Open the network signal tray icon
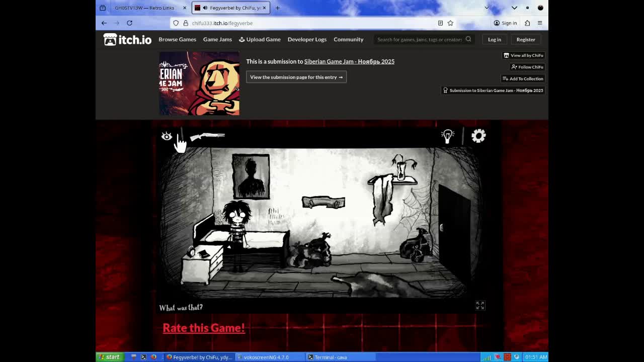This screenshot has height=362, width=644. tap(487, 357)
